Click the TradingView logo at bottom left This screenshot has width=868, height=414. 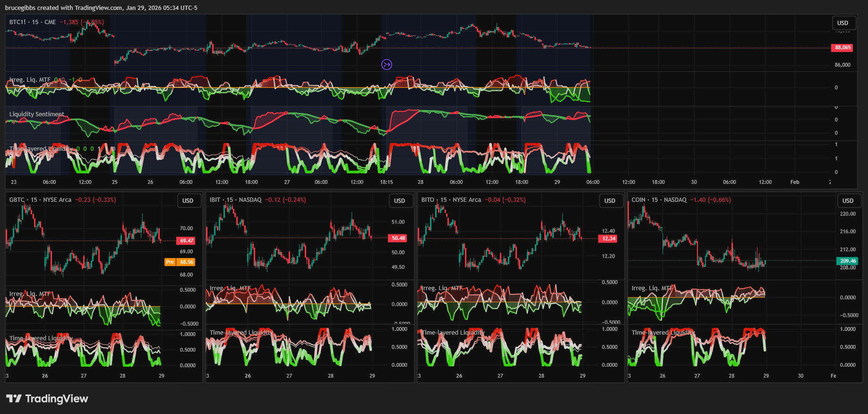point(47,399)
